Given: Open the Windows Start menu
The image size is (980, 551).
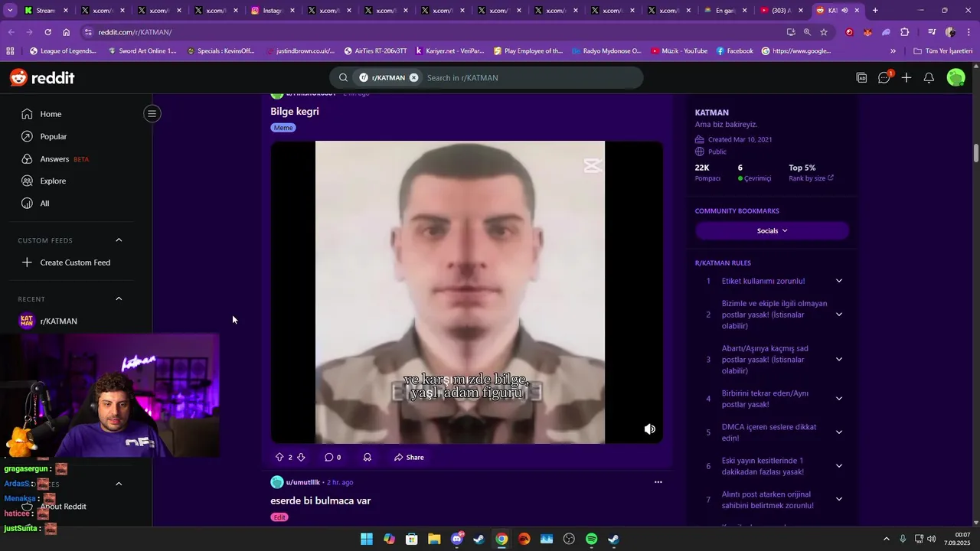Looking at the screenshot, I should click(367, 539).
